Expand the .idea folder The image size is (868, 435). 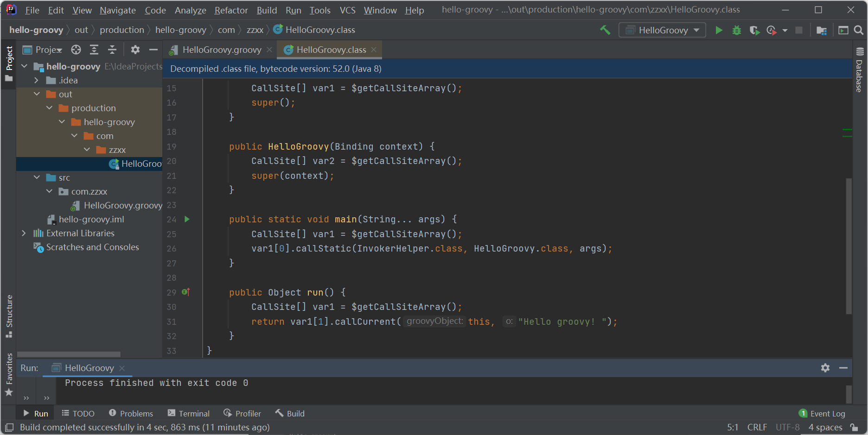[37, 80]
